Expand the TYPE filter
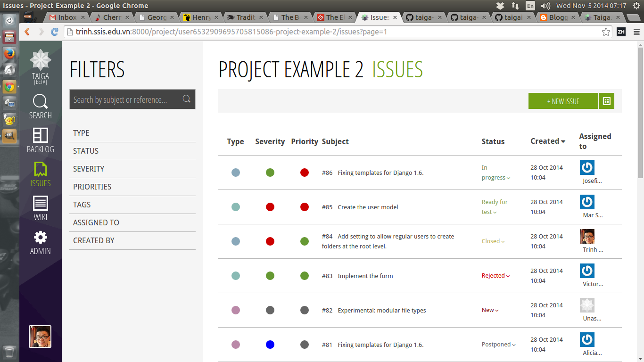Image resolution: width=644 pixels, height=362 pixels. (81, 133)
